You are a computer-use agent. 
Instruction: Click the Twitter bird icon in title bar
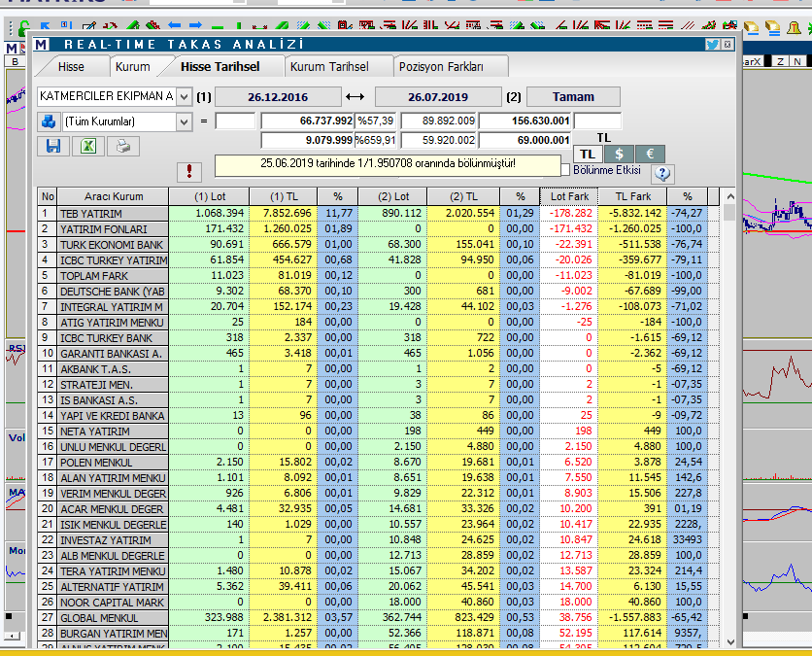click(713, 45)
